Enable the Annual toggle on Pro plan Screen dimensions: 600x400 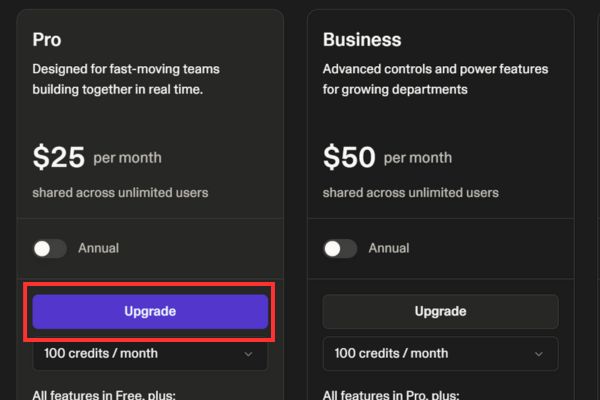pos(50,248)
